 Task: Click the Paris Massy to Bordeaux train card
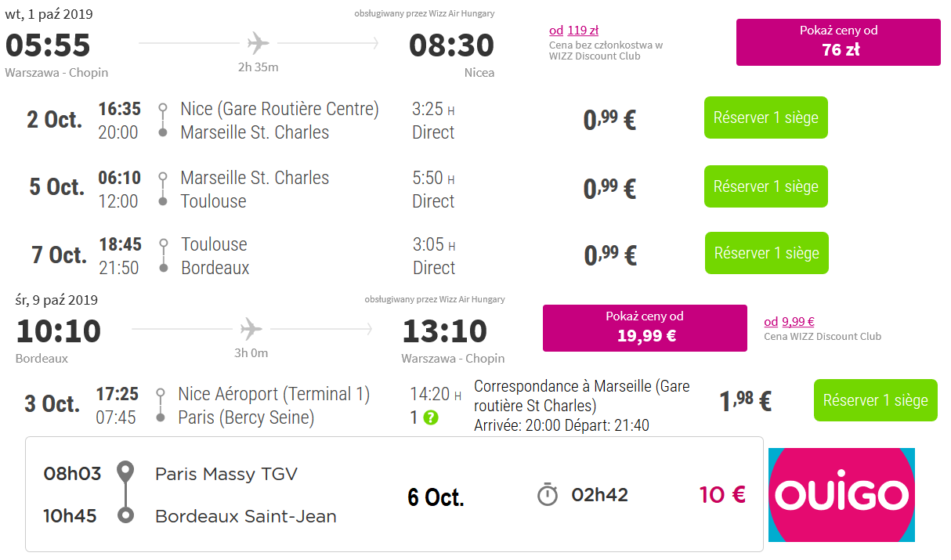pos(394,494)
